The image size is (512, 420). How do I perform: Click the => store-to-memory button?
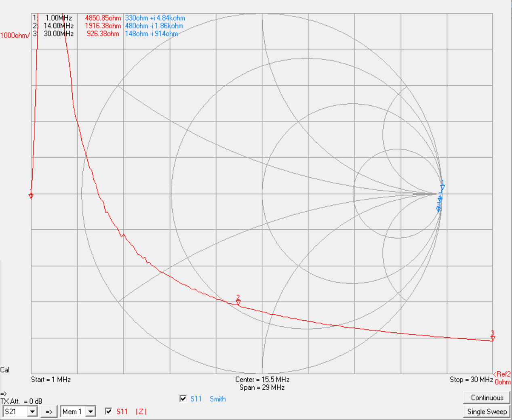click(49, 412)
